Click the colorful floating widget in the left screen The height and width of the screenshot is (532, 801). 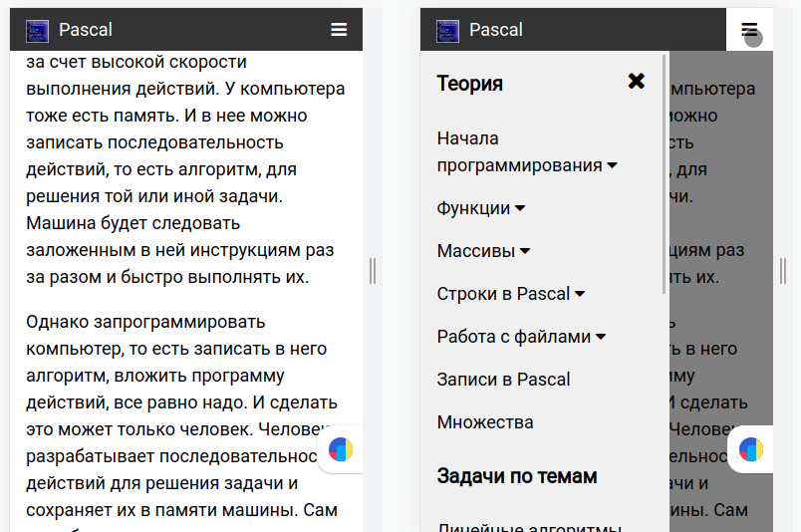point(341,449)
